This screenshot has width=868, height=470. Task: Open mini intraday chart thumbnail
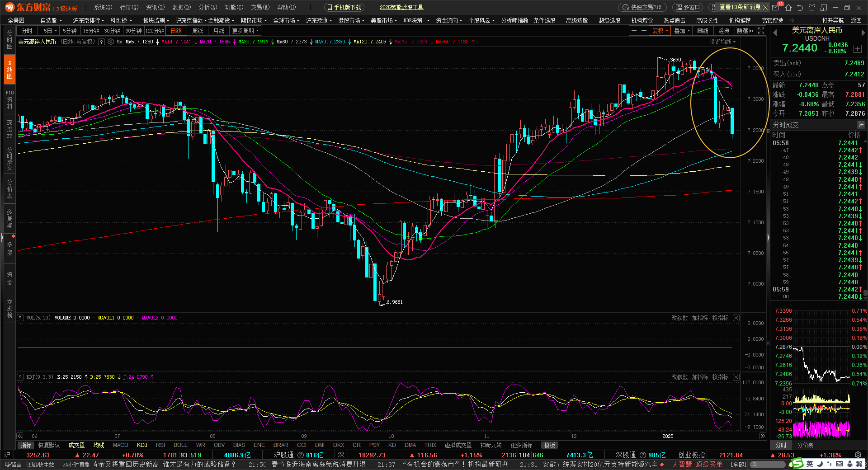point(822,348)
